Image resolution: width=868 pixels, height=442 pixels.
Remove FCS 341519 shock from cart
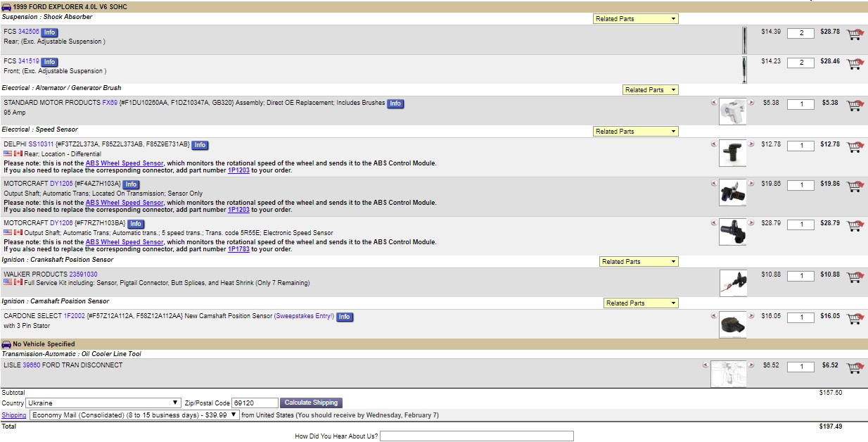click(x=855, y=63)
